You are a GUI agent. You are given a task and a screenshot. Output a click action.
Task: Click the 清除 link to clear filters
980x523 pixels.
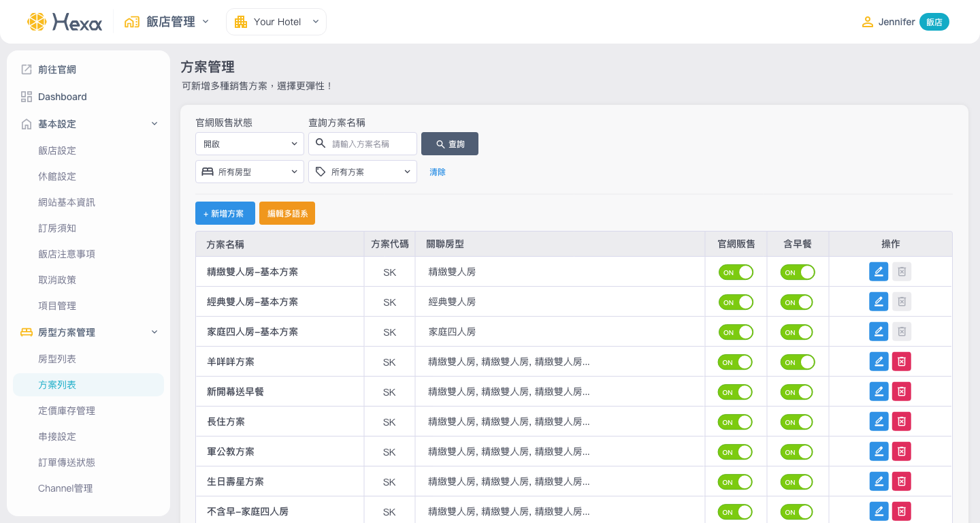(x=438, y=172)
